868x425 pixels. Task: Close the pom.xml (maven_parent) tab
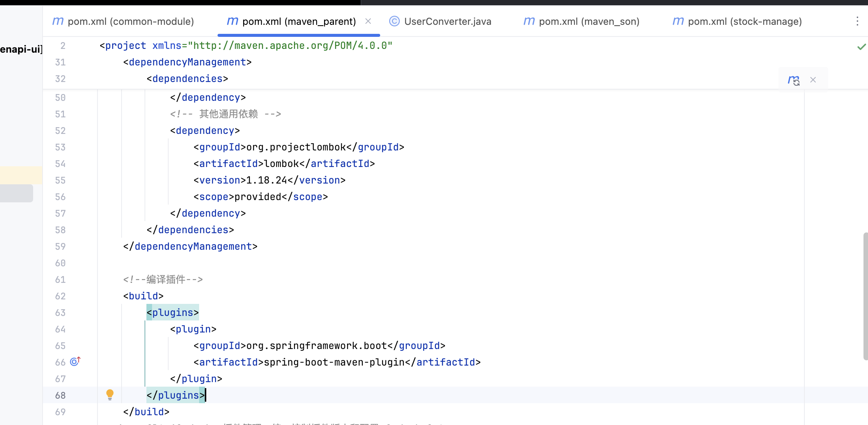[368, 21]
